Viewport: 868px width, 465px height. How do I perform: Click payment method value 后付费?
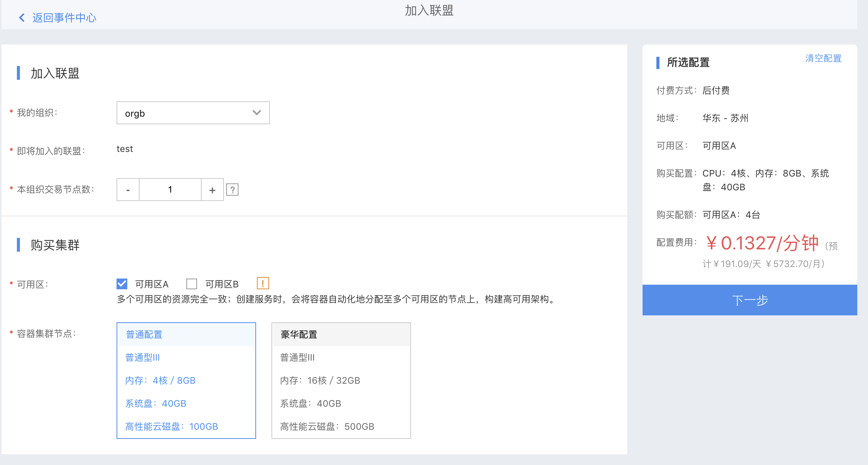coord(716,91)
